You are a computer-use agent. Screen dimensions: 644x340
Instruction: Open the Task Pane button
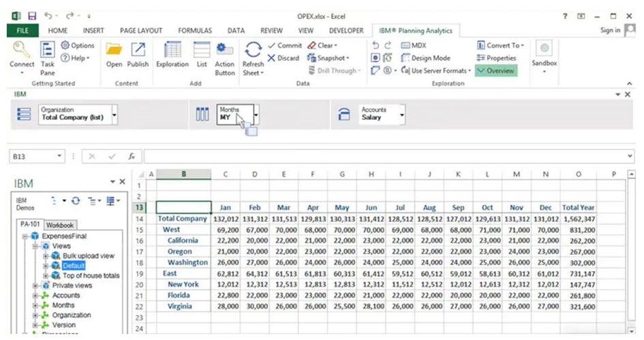coord(47,59)
